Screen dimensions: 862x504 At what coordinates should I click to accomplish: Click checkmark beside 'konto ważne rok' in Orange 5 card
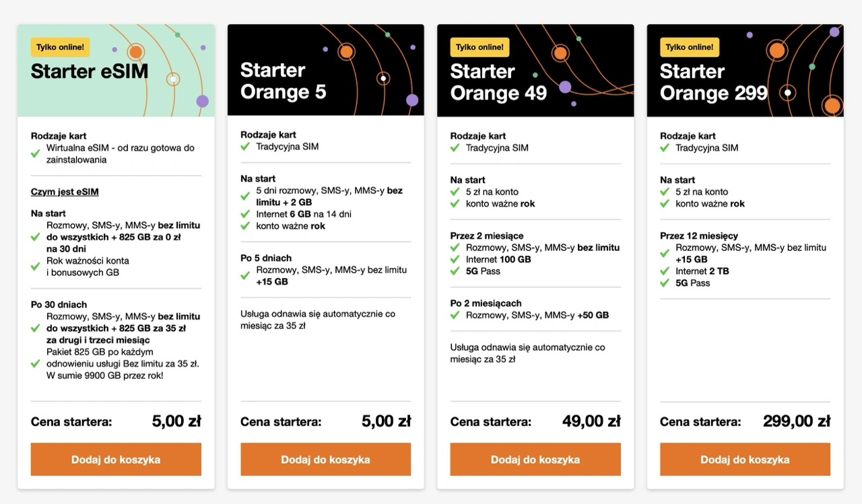click(x=245, y=226)
